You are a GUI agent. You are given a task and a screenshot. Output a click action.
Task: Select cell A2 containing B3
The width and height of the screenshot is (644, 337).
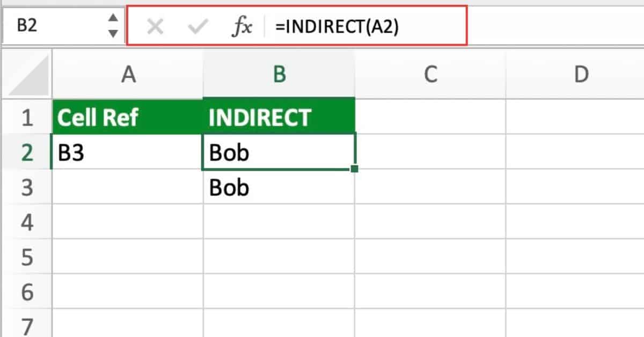click(128, 152)
